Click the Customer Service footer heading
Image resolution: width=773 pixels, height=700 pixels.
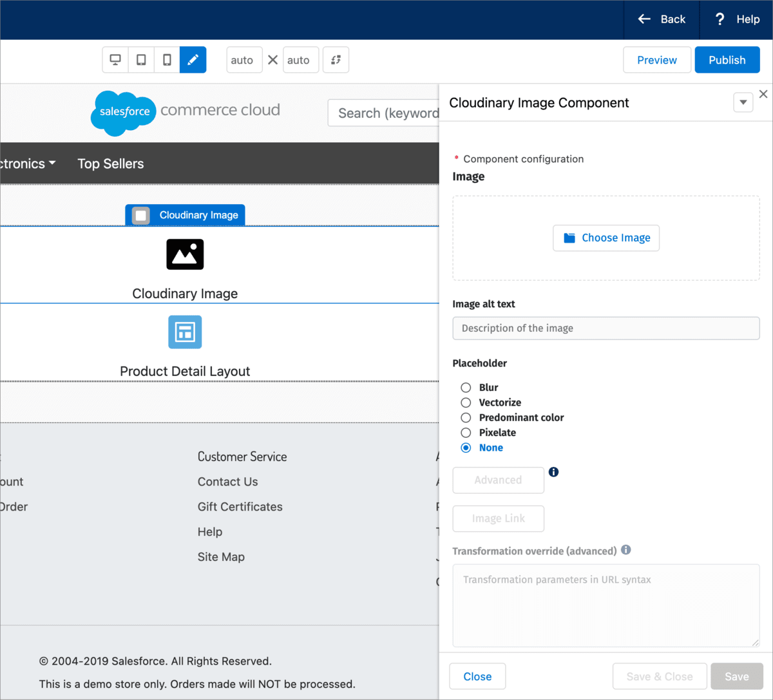click(x=242, y=457)
